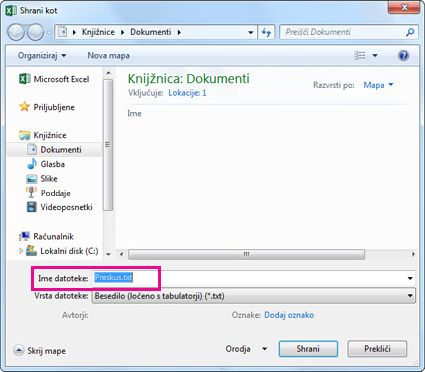Select Videoposnetki in navigation pane
Screen dimensions: 425x372
click(66, 207)
